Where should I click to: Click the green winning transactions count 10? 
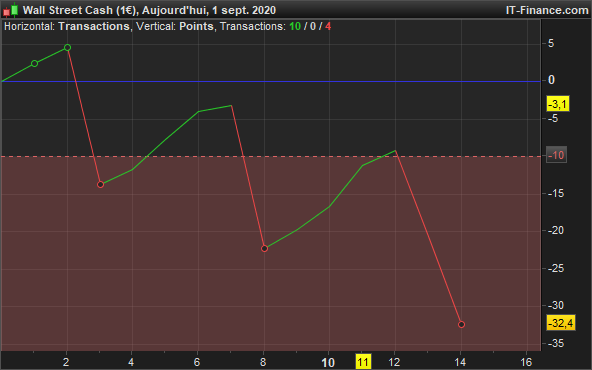tap(295, 26)
